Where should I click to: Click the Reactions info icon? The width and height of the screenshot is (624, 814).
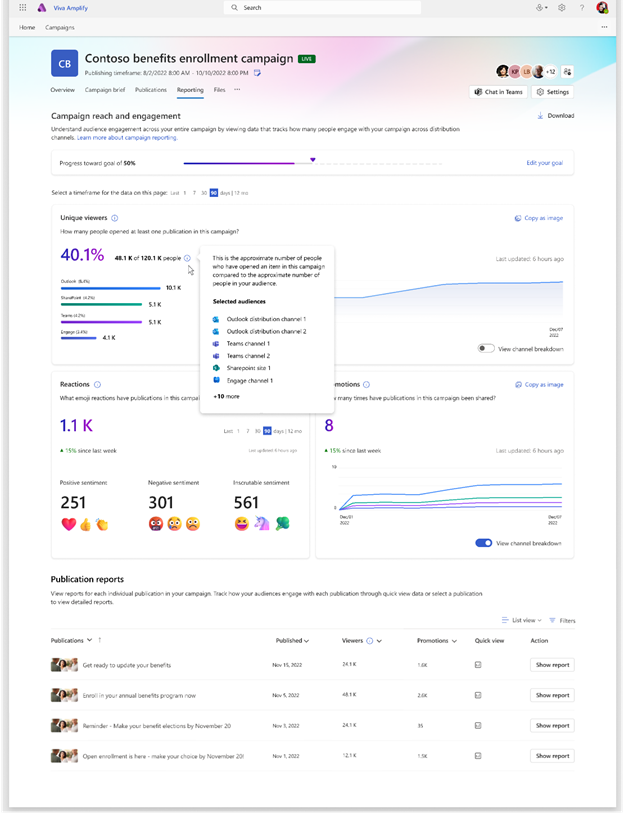[97, 385]
